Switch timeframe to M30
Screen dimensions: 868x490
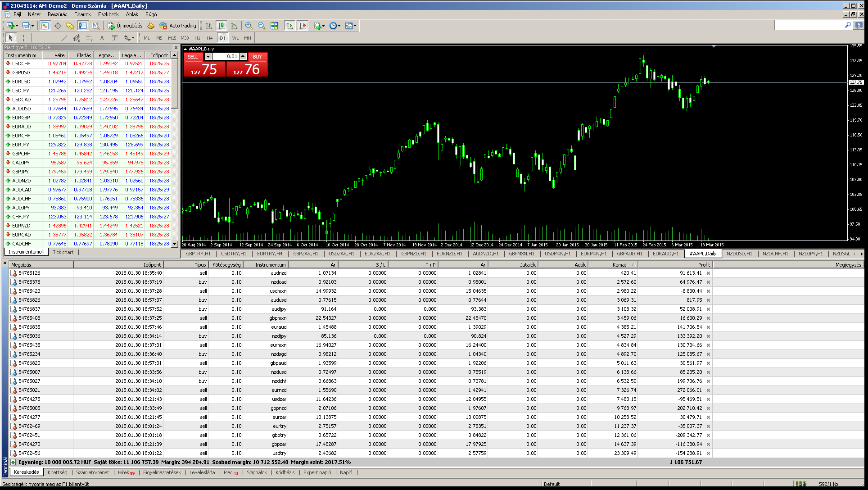pyautogui.click(x=185, y=38)
